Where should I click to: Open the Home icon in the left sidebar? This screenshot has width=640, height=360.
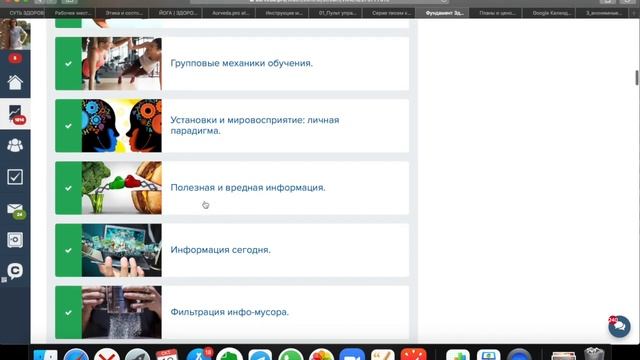15,83
